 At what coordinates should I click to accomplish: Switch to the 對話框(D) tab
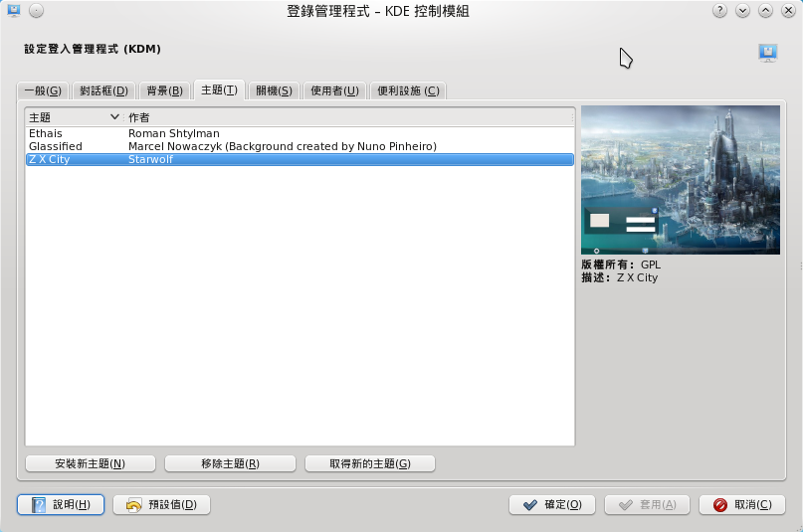[x=103, y=90]
